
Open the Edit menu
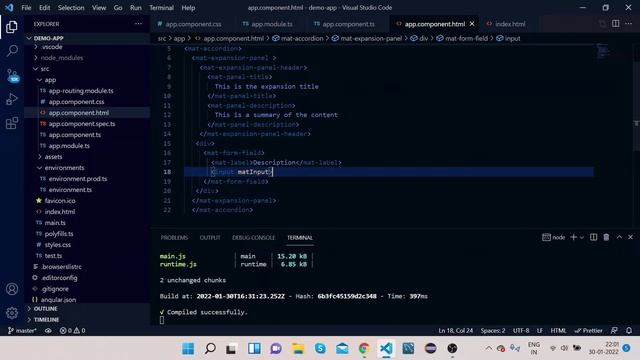44,8
